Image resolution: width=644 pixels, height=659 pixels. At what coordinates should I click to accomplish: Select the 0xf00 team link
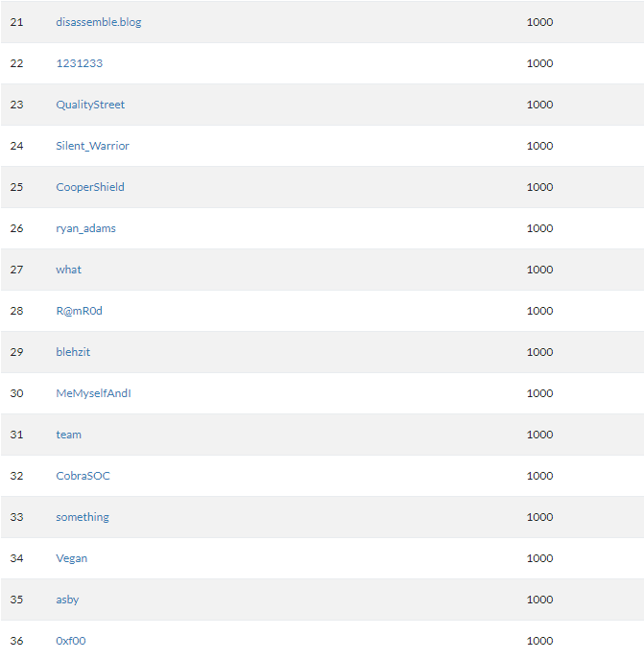pos(70,640)
